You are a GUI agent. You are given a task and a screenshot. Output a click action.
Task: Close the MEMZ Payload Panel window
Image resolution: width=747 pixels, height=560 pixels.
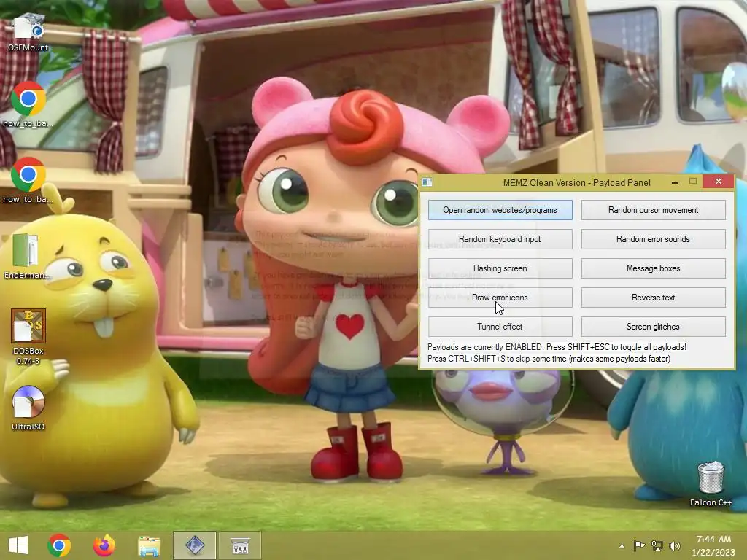[719, 182]
